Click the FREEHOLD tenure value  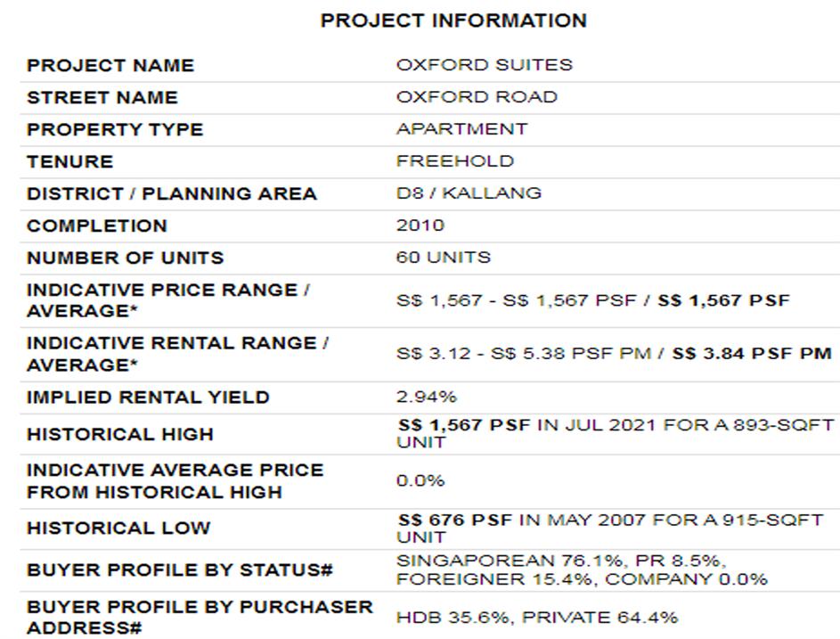point(454,161)
